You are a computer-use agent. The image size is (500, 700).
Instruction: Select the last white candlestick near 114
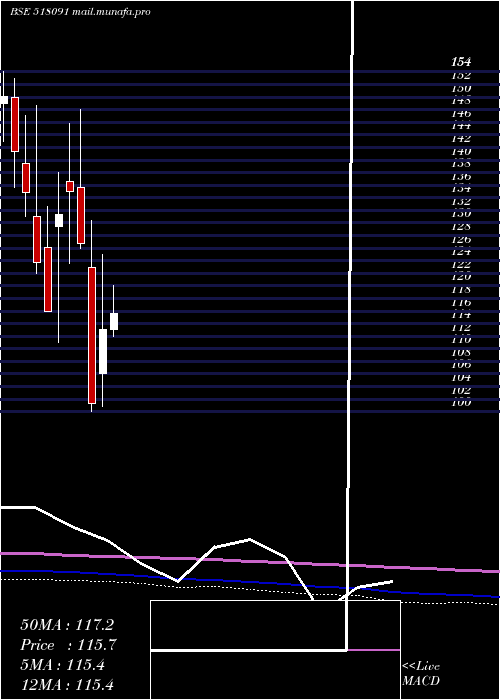coord(114,321)
